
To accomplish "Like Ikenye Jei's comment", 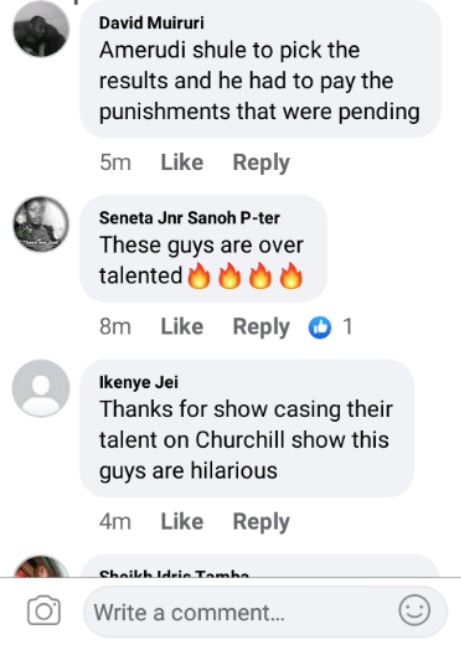I will coord(182,522).
